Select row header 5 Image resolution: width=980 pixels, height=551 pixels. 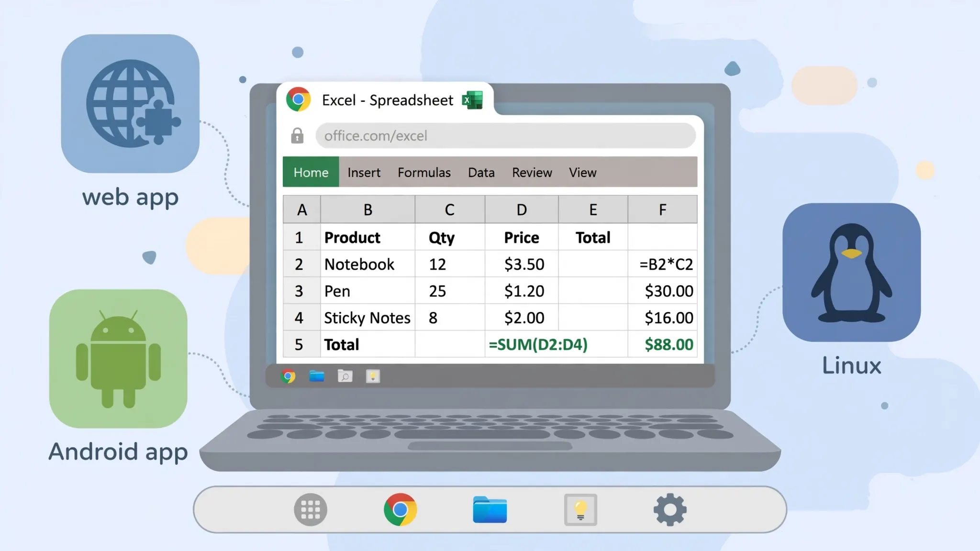tap(301, 344)
